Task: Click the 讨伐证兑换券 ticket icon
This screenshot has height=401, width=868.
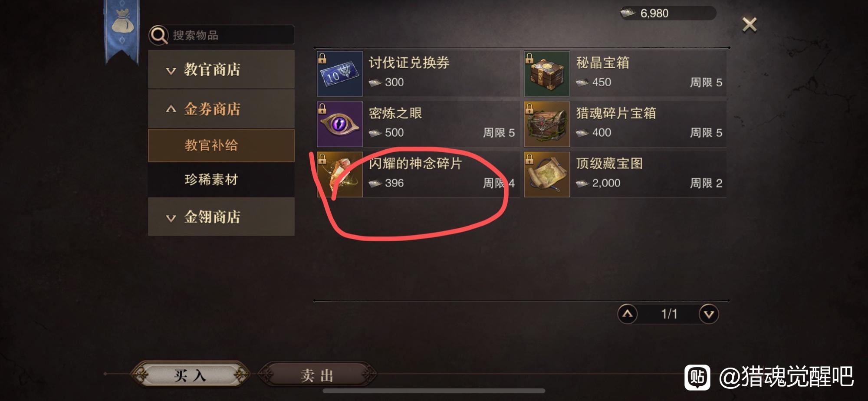Action: coord(340,74)
